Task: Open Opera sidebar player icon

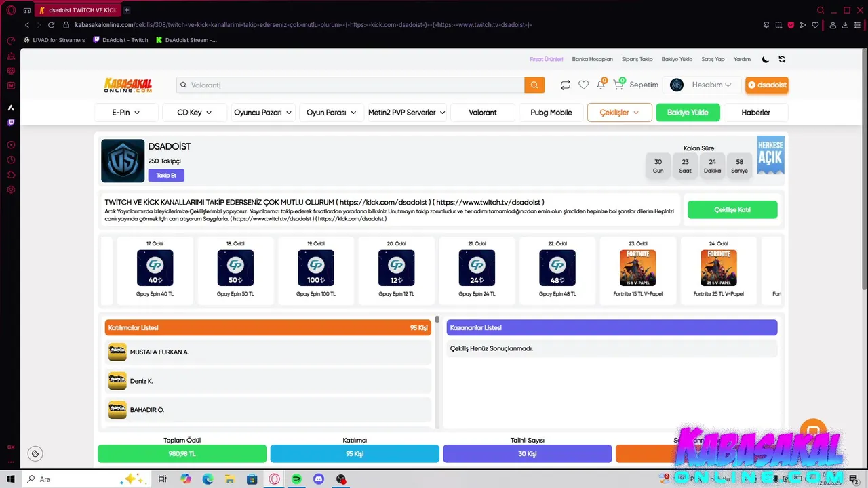Action: click(x=11, y=145)
